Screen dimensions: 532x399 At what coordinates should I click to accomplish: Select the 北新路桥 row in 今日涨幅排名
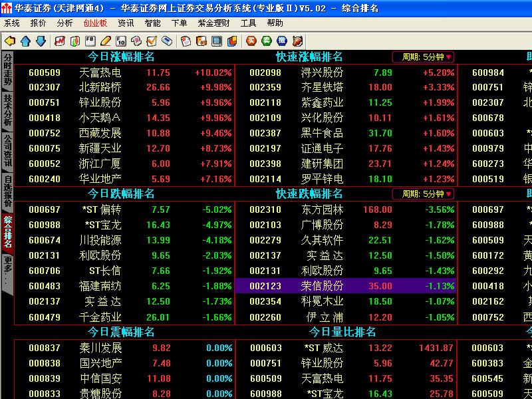[x=125, y=87]
